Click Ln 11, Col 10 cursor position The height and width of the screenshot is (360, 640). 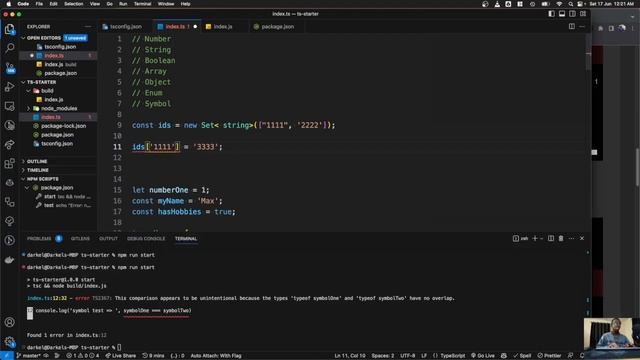tap(350, 356)
